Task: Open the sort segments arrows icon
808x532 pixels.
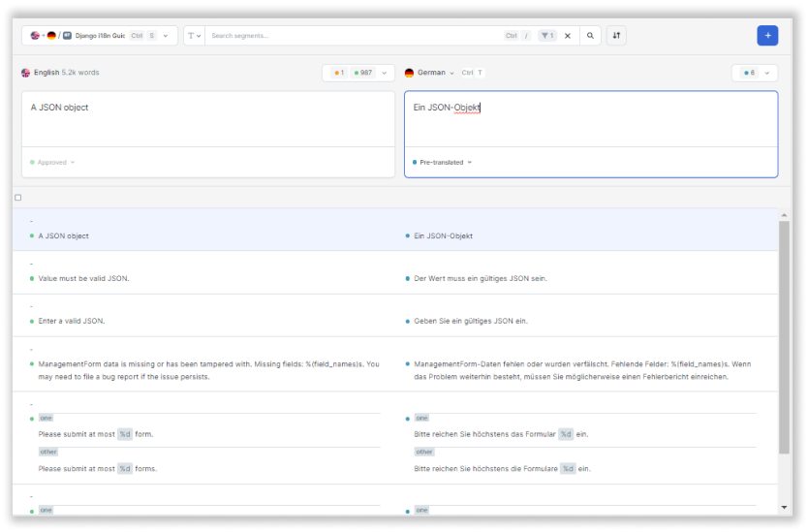Action: (616, 36)
